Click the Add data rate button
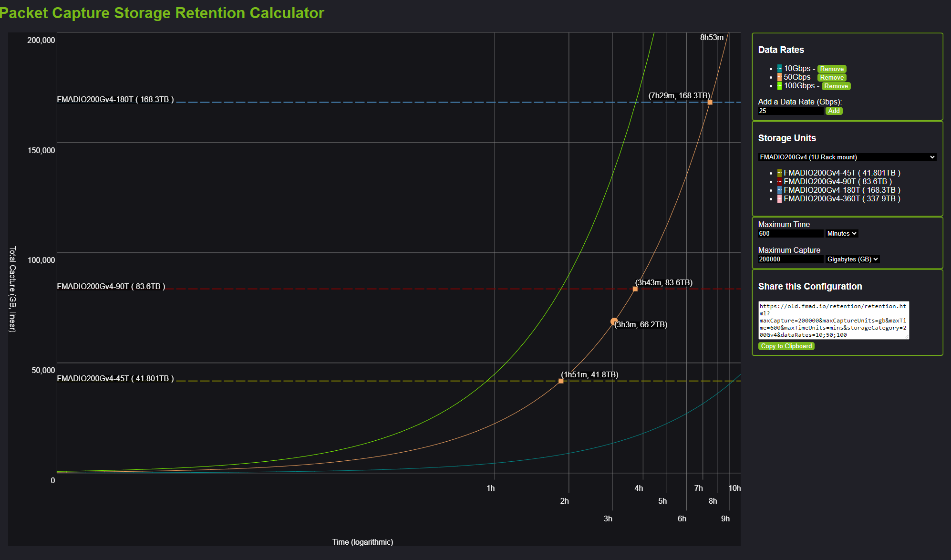The width and height of the screenshot is (951, 560). click(834, 111)
